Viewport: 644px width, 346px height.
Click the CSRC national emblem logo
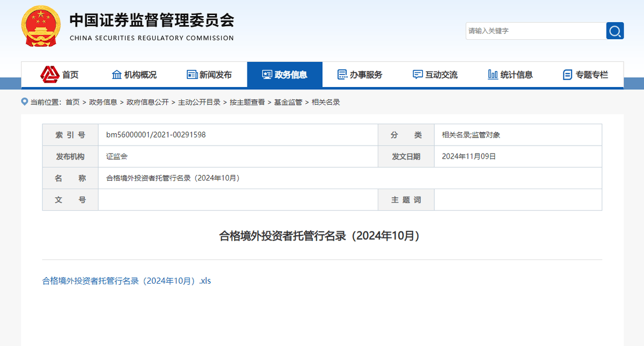41,27
